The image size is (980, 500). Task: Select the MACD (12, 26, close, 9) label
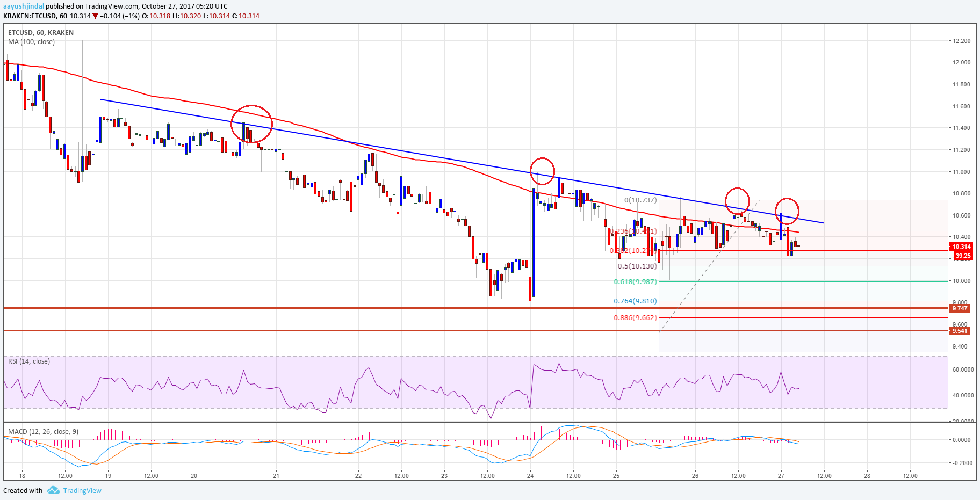point(43,432)
